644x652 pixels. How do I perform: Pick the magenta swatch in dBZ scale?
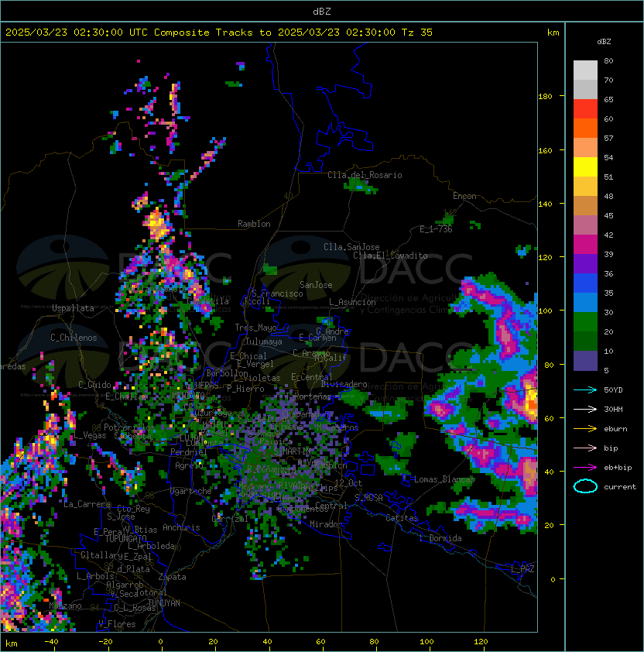[x=585, y=245]
